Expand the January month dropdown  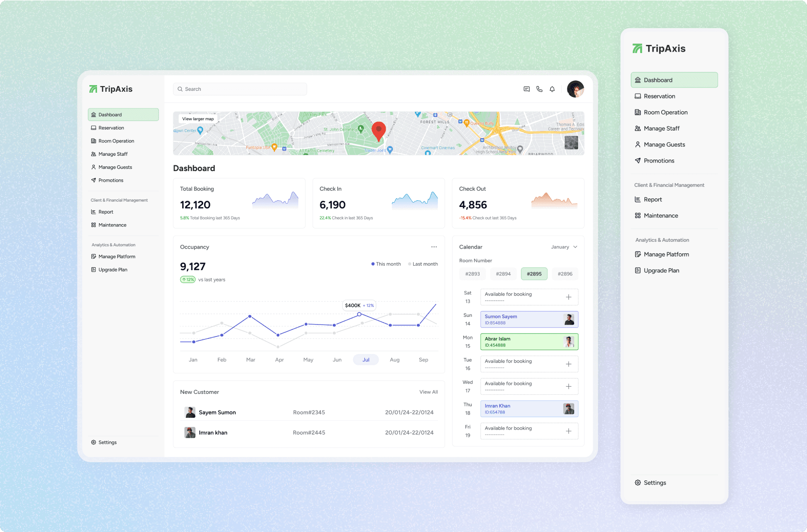coord(564,247)
